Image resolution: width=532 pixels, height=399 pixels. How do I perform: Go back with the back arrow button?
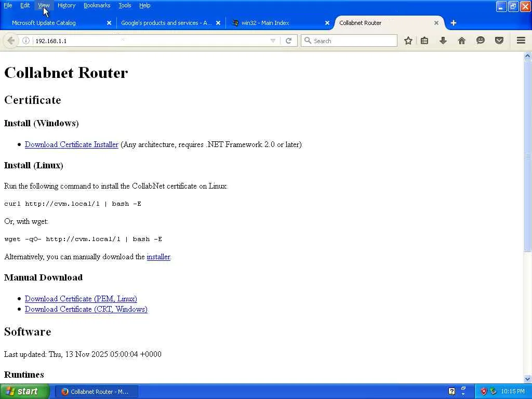tap(10, 41)
